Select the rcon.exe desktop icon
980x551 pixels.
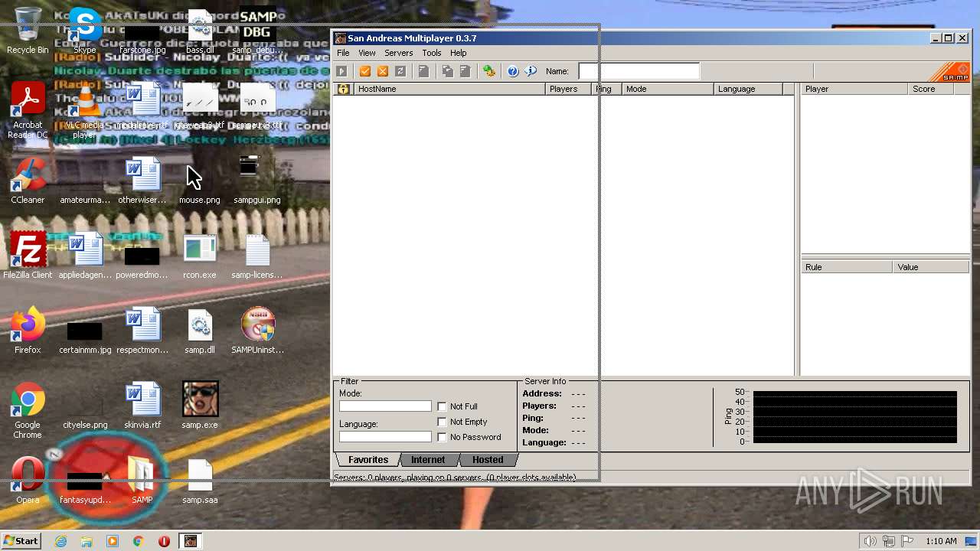tap(200, 256)
